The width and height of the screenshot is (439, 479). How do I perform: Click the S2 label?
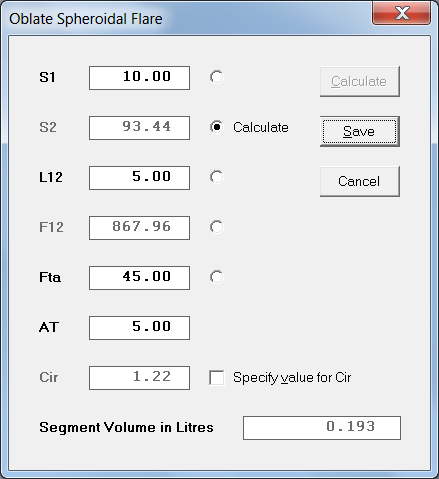pos(48,127)
